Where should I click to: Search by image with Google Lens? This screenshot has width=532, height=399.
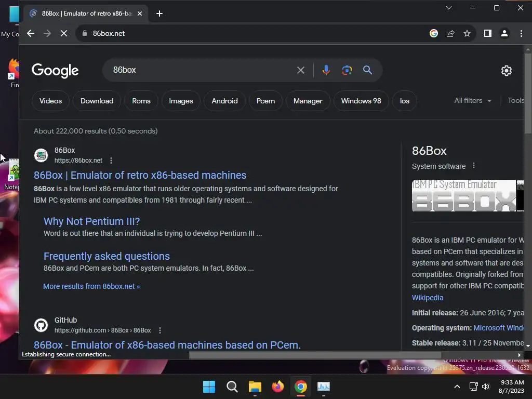point(347,70)
